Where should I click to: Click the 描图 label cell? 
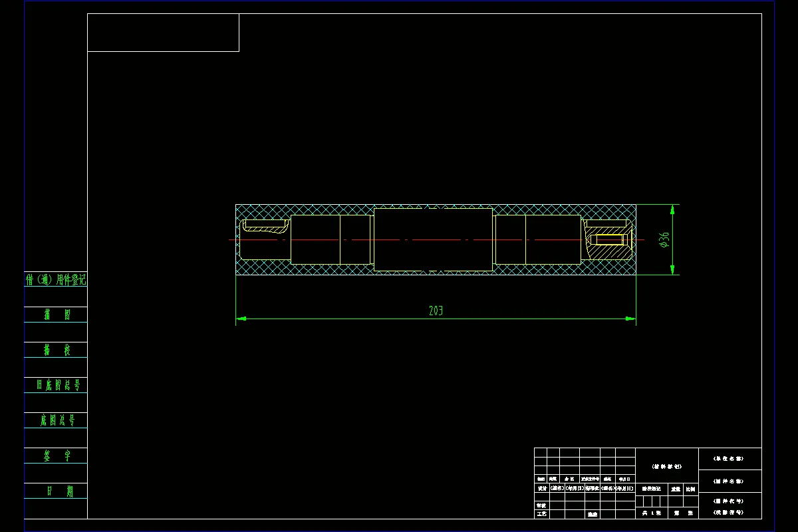[56, 315]
